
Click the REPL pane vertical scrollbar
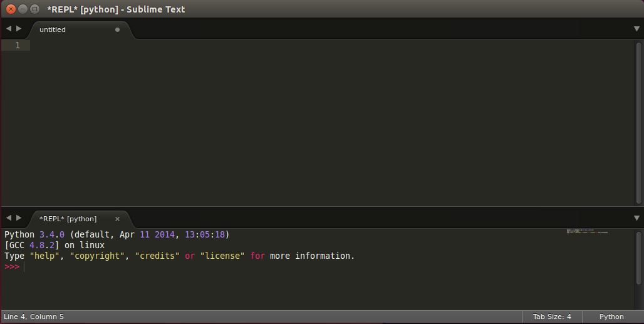[x=638, y=258]
